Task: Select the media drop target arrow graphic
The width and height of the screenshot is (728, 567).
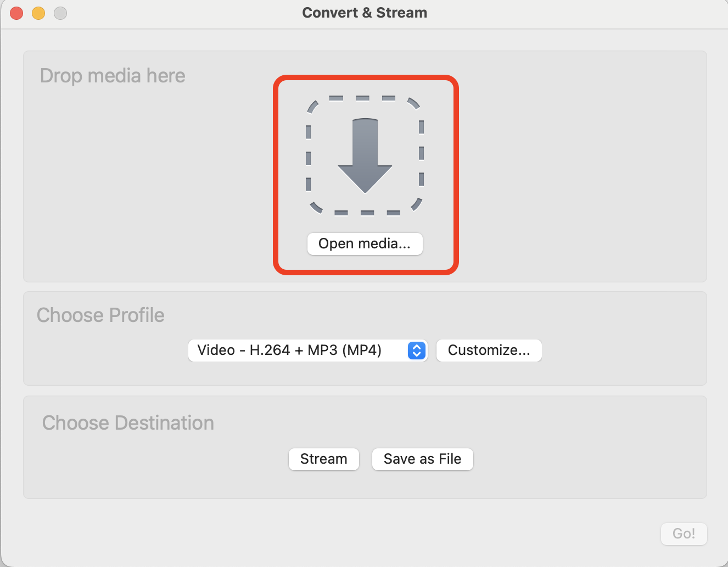Action: [x=365, y=157]
